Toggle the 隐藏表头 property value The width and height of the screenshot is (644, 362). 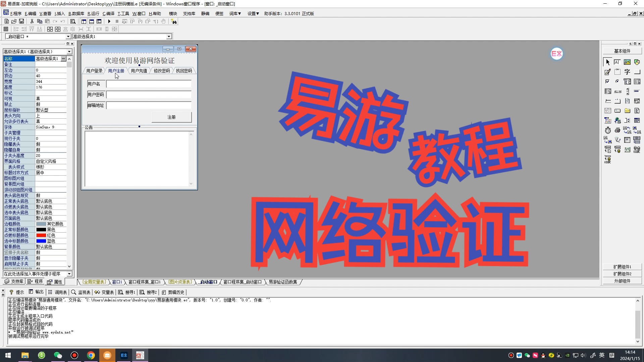click(x=51, y=144)
